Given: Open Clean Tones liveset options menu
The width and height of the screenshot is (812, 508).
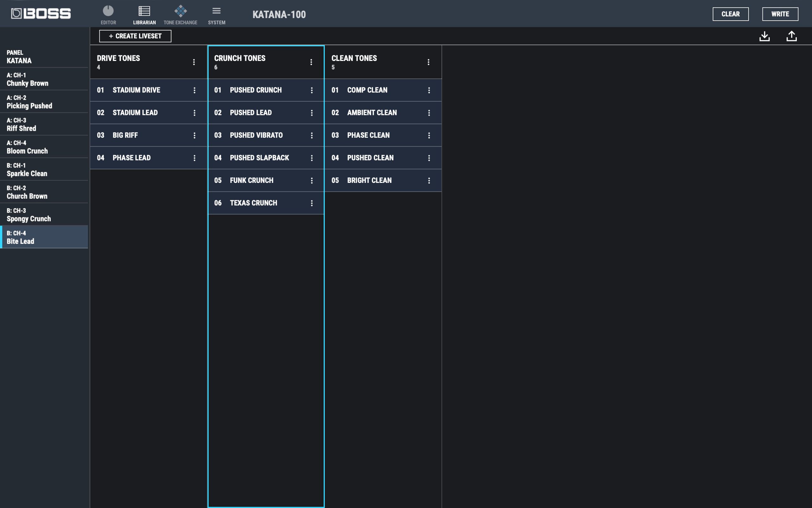Looking at the screenshot, I should pos(429,62).
